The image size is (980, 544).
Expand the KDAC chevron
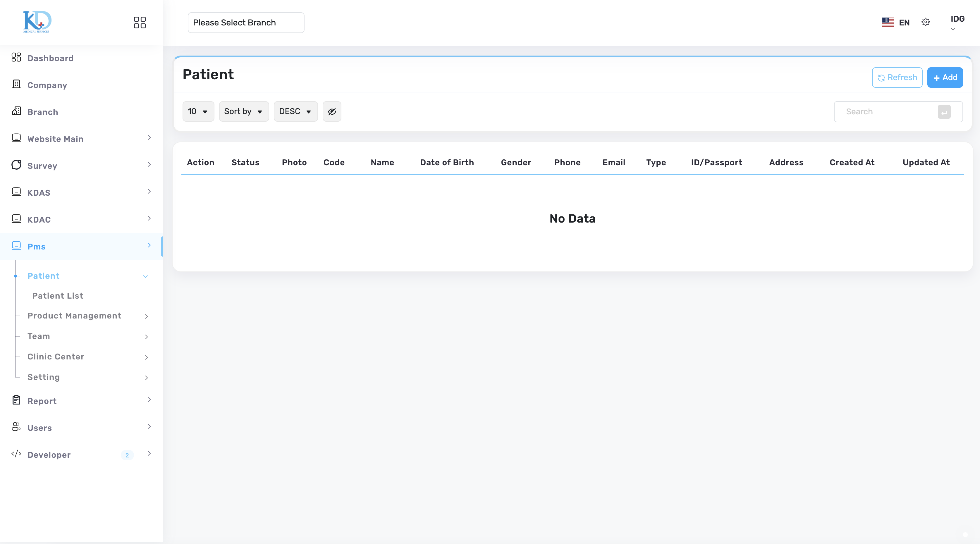point(149,218)
